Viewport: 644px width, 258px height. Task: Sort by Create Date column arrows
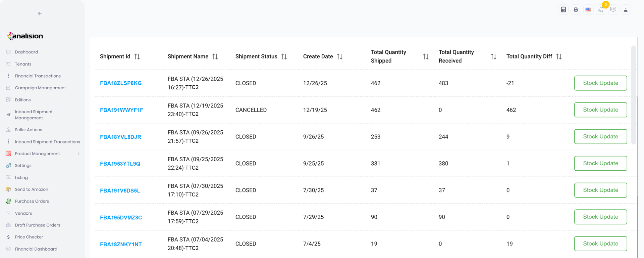tap(339, 56)
